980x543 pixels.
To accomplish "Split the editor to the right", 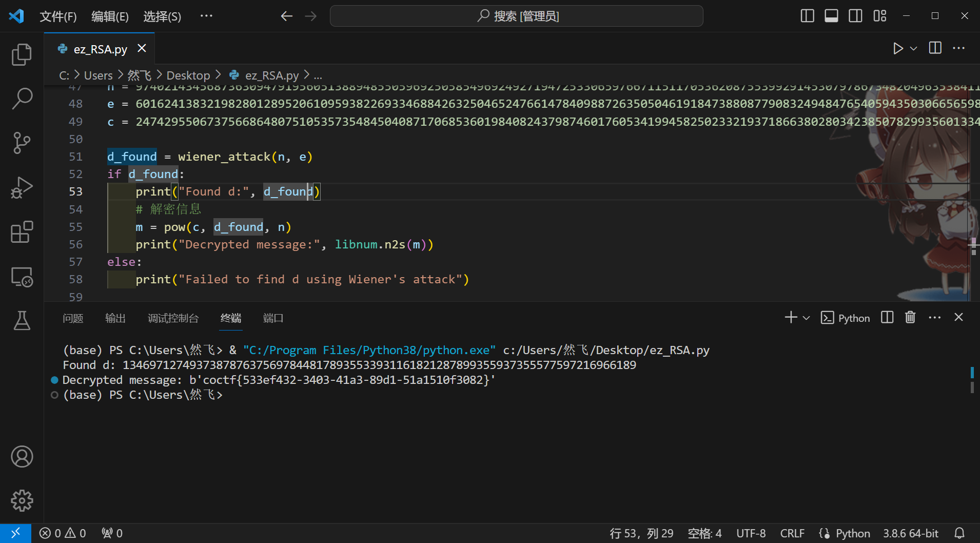I will 935,48.
